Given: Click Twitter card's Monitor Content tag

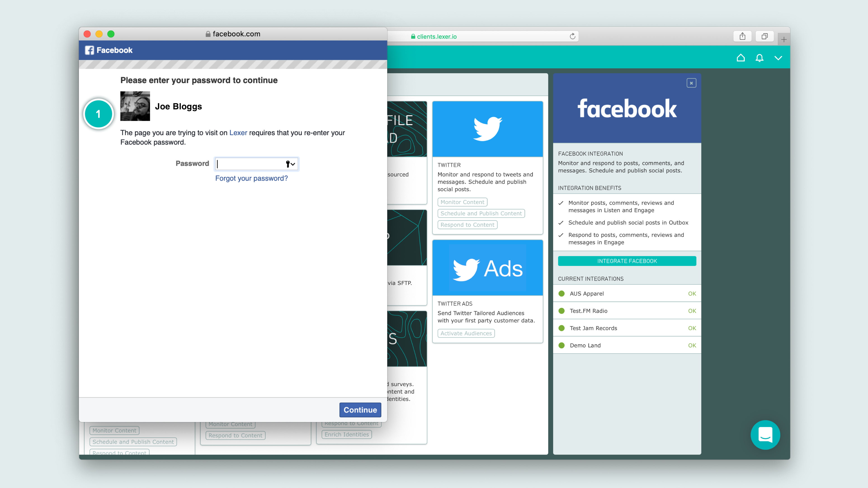Looking at the screenshot, I should pyautogui.click(x=462, y=202).
